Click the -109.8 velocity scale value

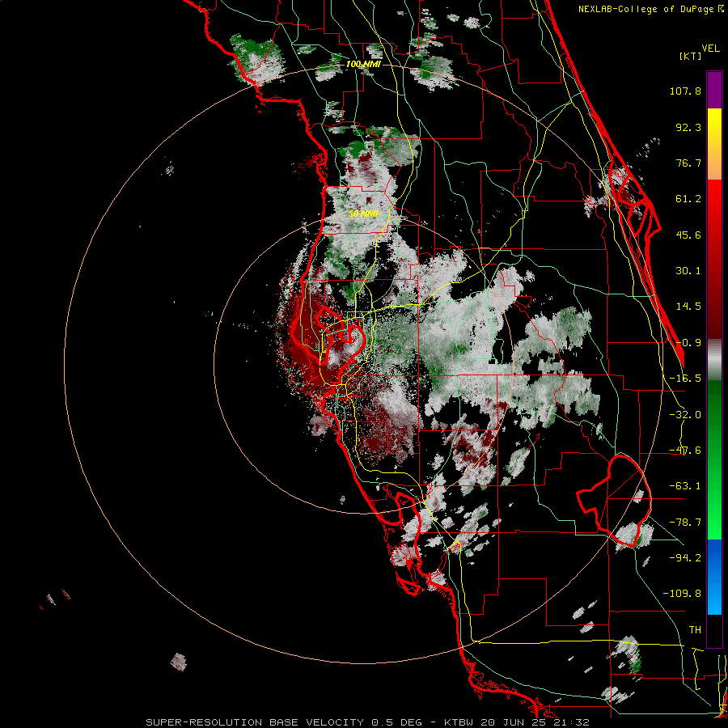click(682, 594)
